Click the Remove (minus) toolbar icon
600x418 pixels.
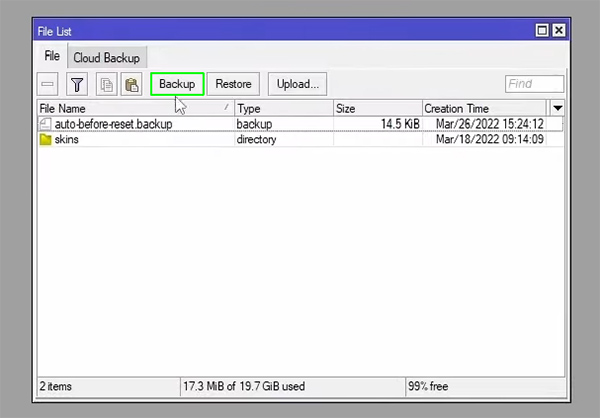pyautogui.click(x=48, y=85)
